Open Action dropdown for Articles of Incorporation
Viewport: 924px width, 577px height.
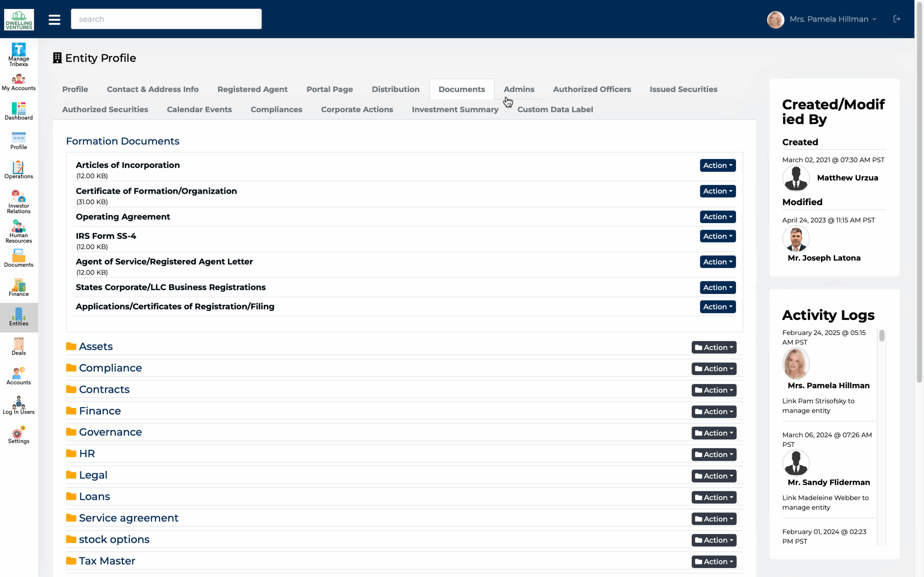(x=717, y=165)
